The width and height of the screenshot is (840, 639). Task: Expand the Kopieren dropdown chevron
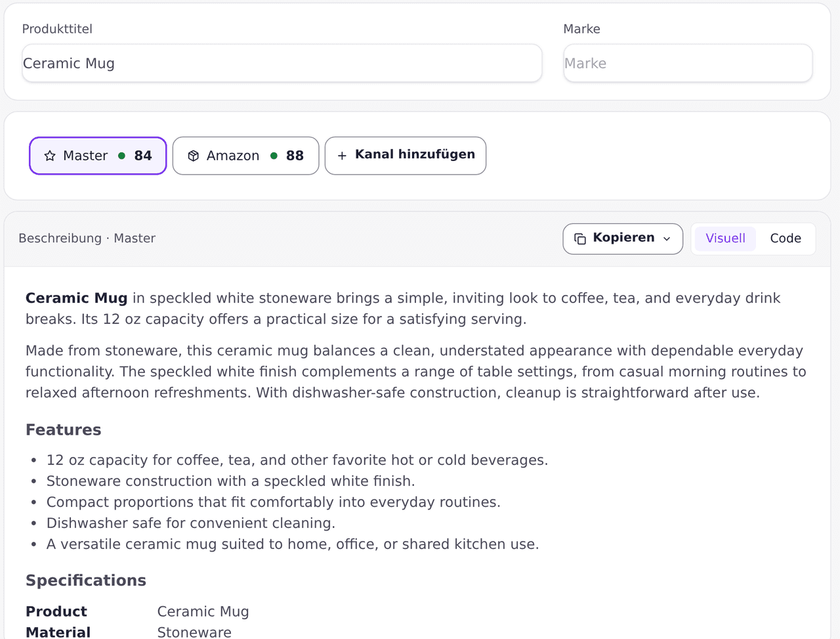coord(667,239)
